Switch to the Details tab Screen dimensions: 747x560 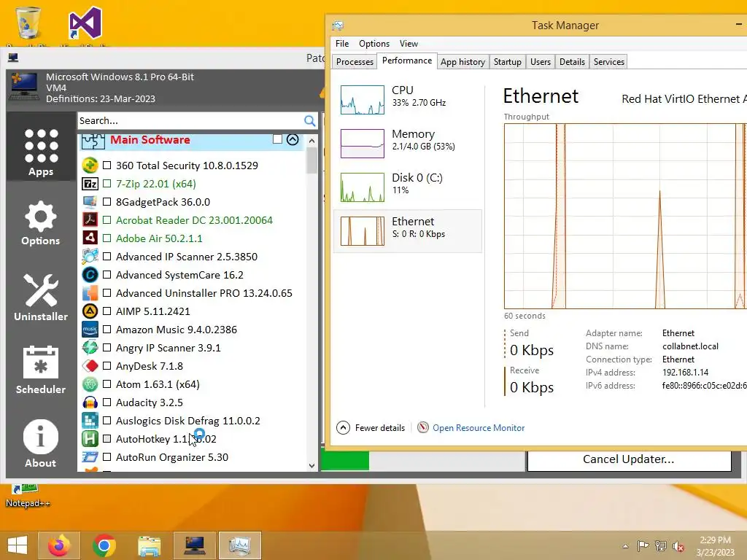[572, 62]
